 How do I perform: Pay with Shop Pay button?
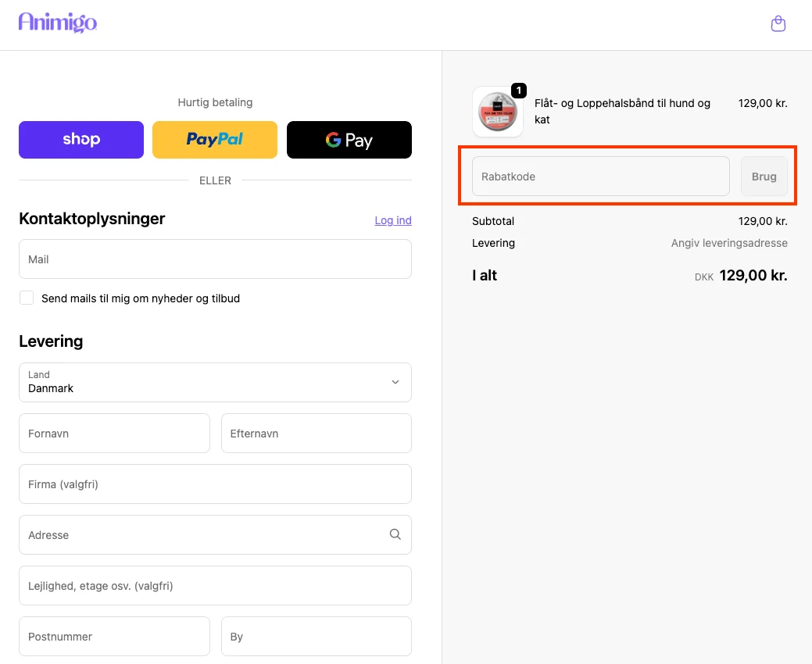click(81, 140)
